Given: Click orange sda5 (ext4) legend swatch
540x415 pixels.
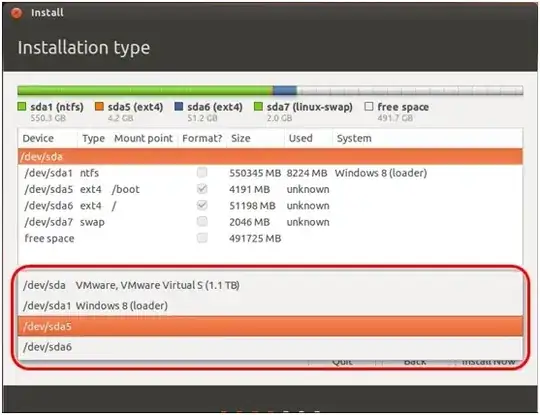Looking at the screenshot, I should pos(99,106).
